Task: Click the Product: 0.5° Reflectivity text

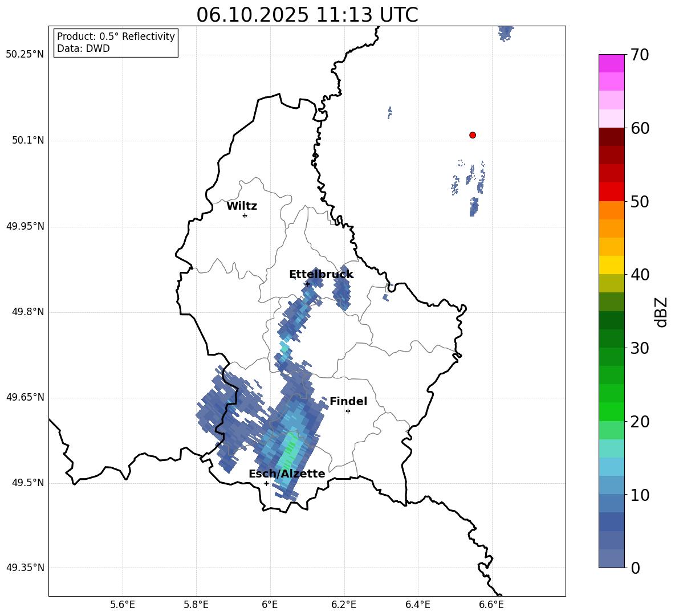Action: coord(116,36)
